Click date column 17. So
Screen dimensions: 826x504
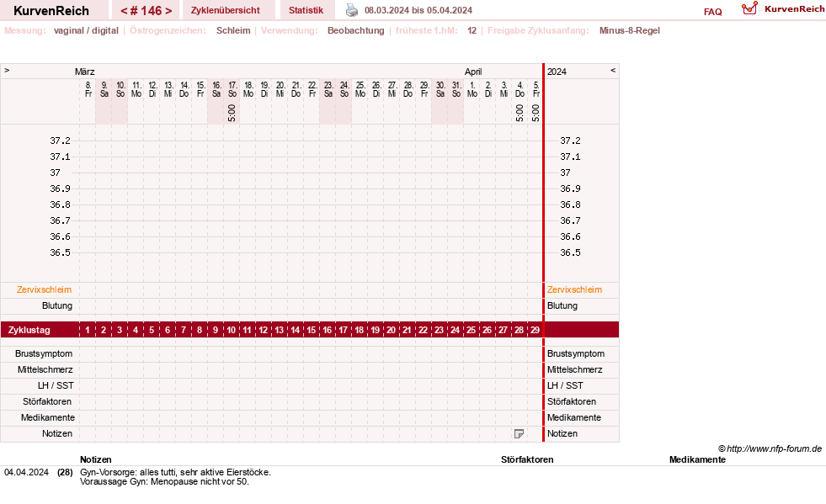click(232, 89)
